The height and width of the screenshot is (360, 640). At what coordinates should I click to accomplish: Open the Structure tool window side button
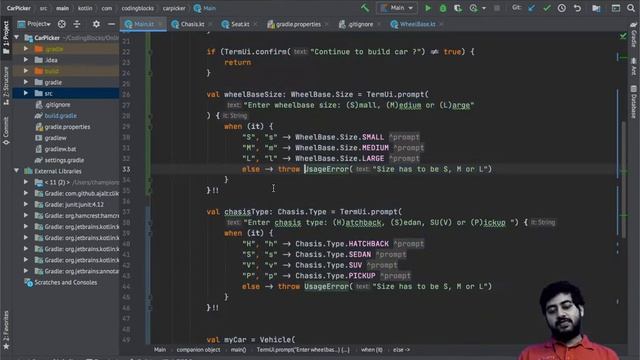pyautogui.click(x=6, y=86)
